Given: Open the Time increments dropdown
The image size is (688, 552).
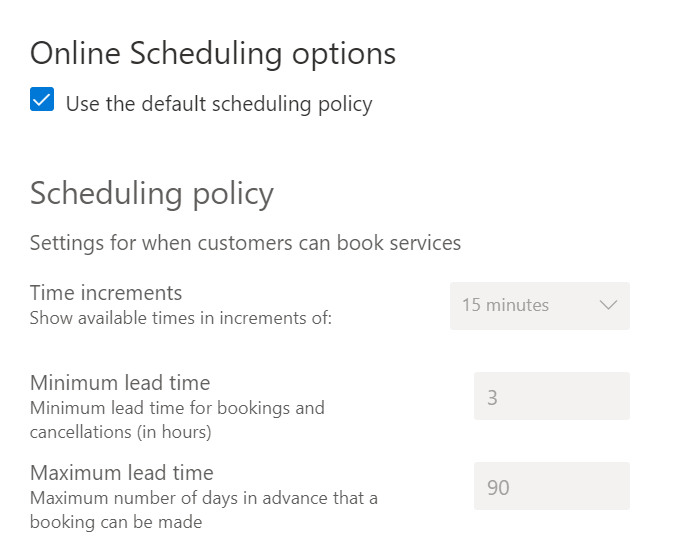Looking at the screenshot, I should [x=539, y=306].
